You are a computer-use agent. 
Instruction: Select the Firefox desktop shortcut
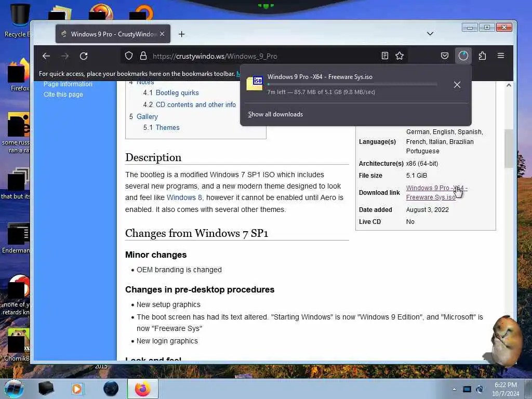point(19,75)
